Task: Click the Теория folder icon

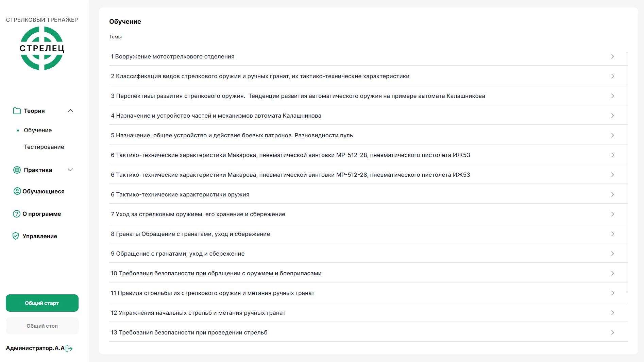Action: [x=17, y=111]
